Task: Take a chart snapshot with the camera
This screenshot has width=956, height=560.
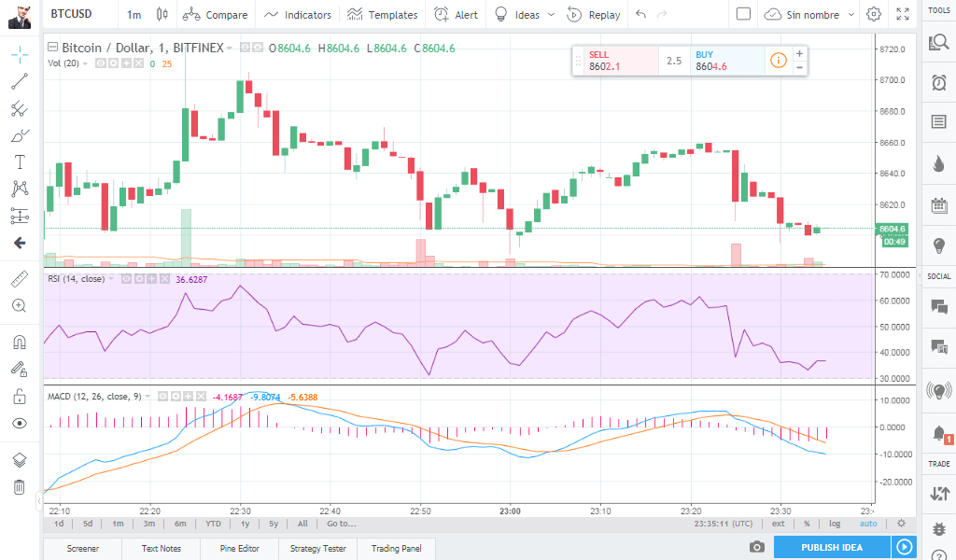Action: (756, 548)
